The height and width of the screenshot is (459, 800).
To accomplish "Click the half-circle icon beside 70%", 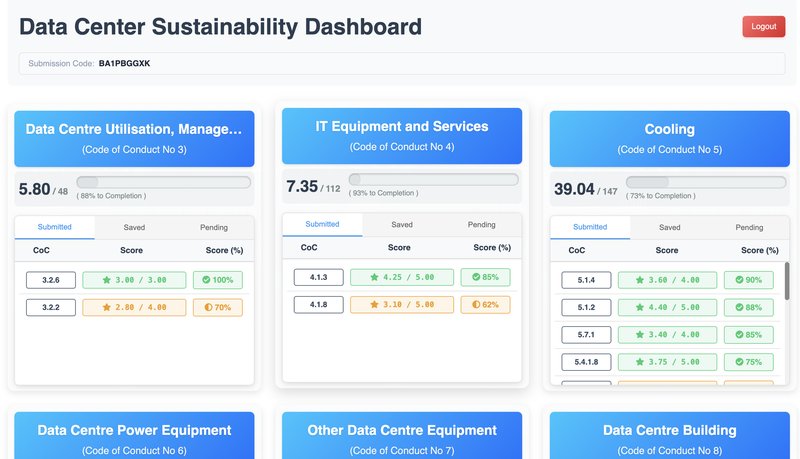I will (208, 308).
